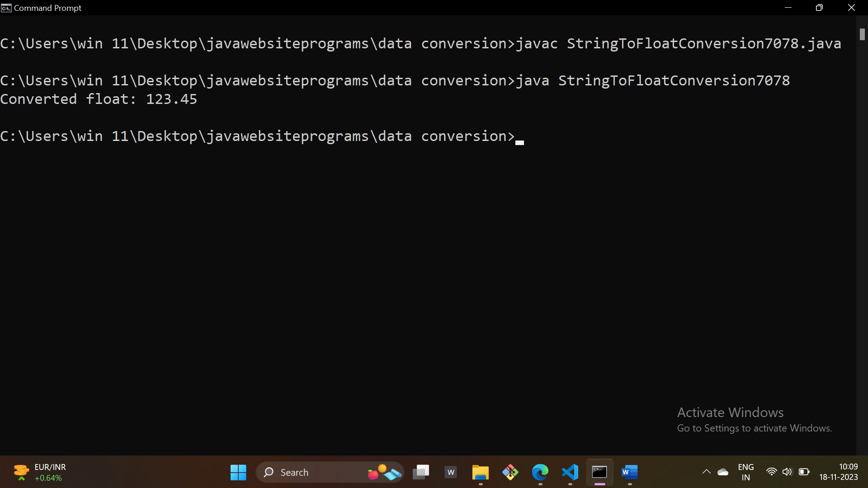Open Microsoft Word from the taskbar

pos(629,473)
